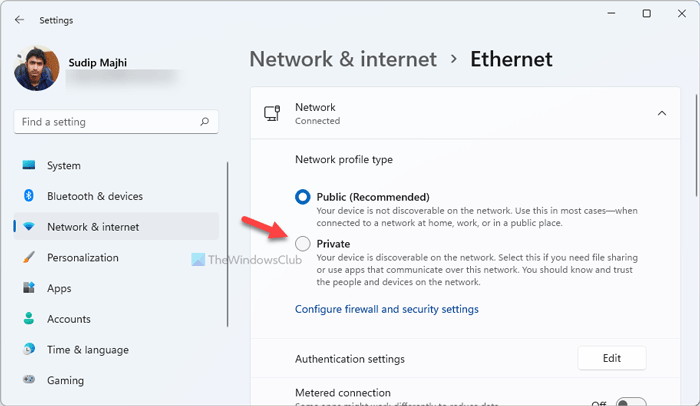Click the back arrow icon

[x=20, y=19]
